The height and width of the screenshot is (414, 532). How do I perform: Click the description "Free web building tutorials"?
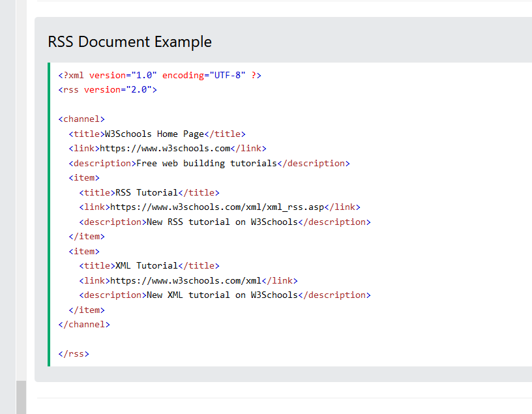(x=209, y=163)
